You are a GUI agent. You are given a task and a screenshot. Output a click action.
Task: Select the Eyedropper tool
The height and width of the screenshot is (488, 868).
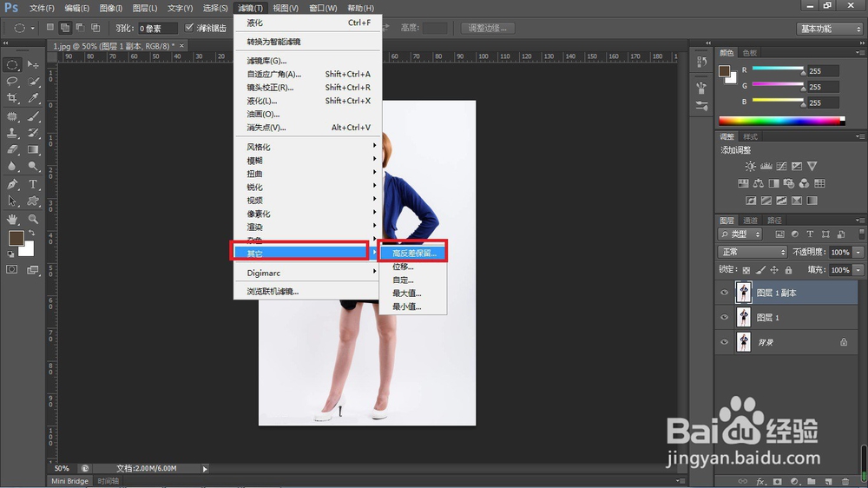[x=33, y=98]
